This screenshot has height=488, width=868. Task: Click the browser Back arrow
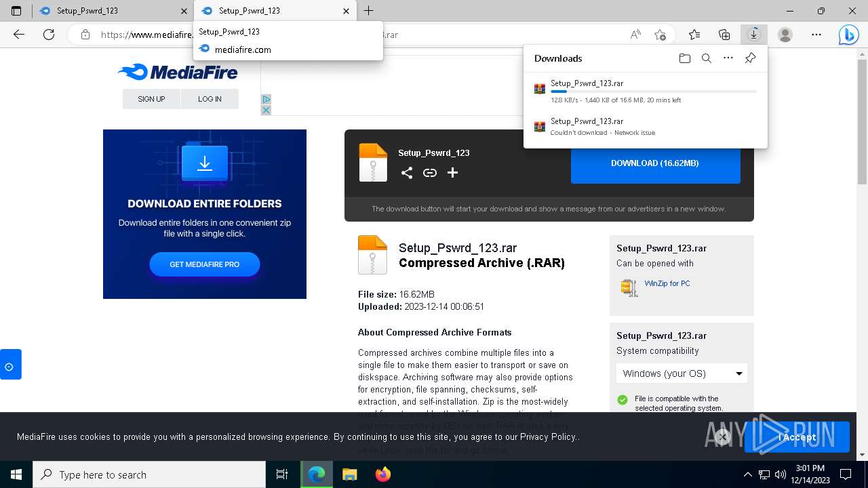[19, 35]
